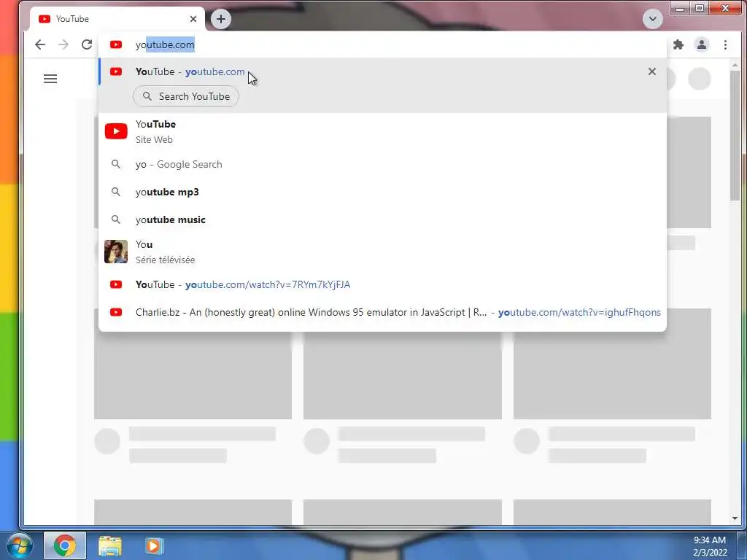Open the Charlie.bz Windows 95 emulator suggestion

pyautogui.click(x=382, y=312)
